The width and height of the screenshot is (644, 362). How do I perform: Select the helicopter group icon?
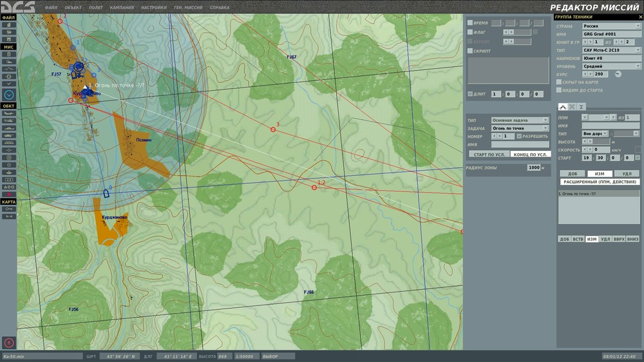tap(8, 121)
